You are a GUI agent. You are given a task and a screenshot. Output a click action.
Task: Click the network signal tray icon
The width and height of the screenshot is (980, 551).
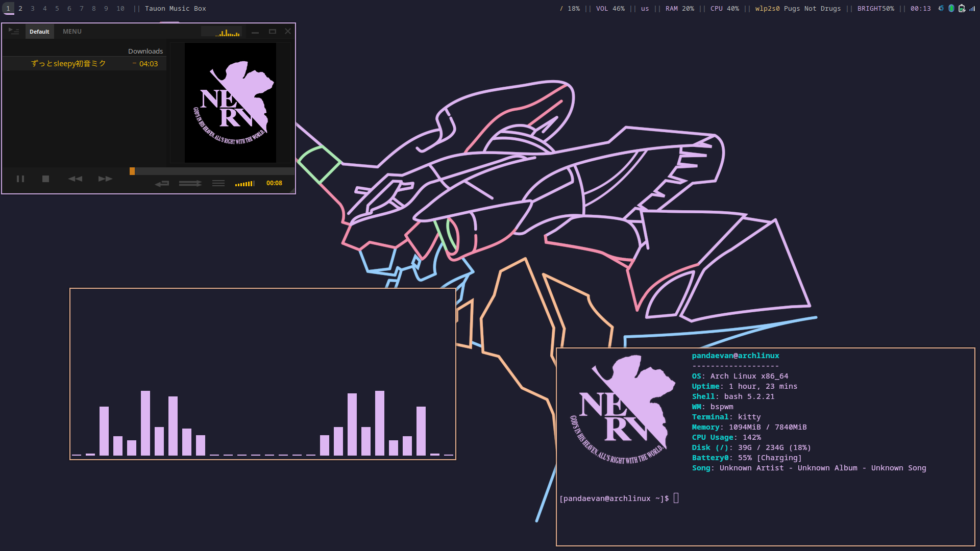pyautogui.click(x=972, y=9)
